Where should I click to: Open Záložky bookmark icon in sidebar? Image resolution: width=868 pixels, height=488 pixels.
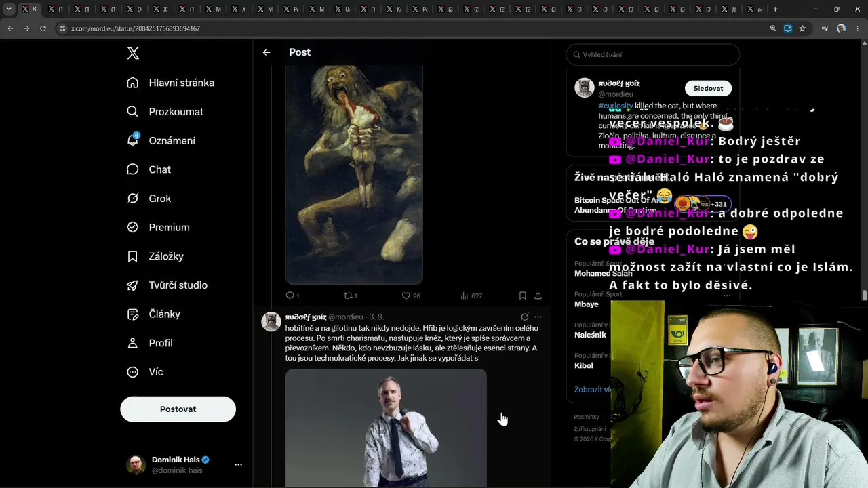(x=133, y=256)
